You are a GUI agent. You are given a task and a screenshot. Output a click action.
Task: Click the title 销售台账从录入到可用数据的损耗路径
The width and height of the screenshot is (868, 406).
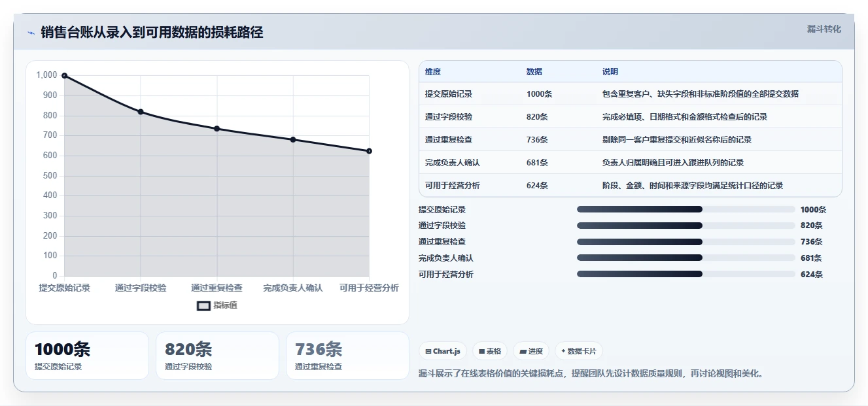click(152, 33)
